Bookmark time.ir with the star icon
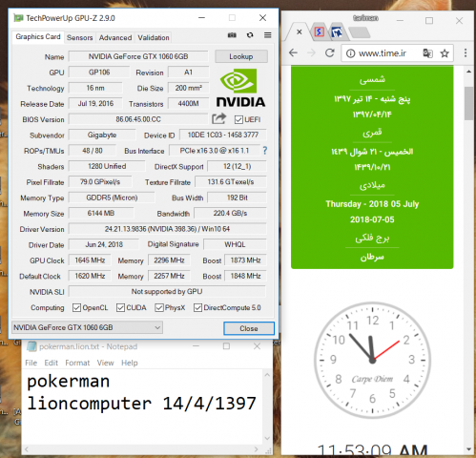 point(445,53)
